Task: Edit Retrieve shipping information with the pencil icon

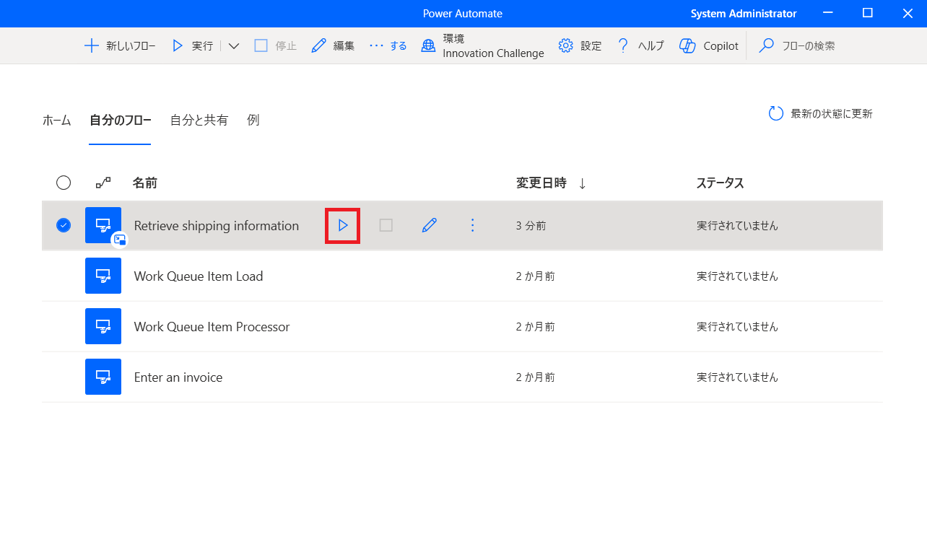Action: [x=430, y=225]
